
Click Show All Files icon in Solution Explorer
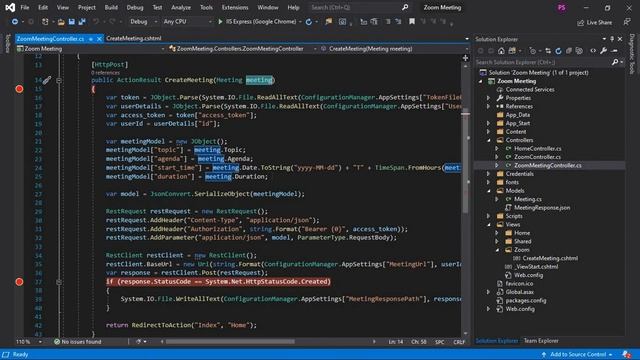pos(579,51)
